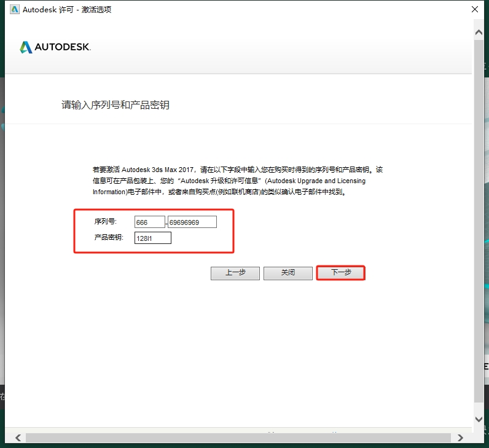Click the text Autodesk 3ds Max 2017
The image size is (489, 448).
[157, 170]
